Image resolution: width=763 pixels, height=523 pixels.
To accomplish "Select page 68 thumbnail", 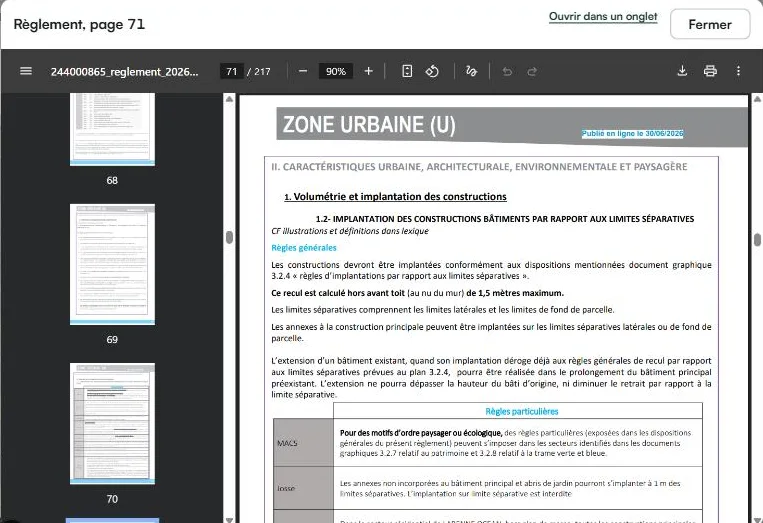I will (112, 129).
